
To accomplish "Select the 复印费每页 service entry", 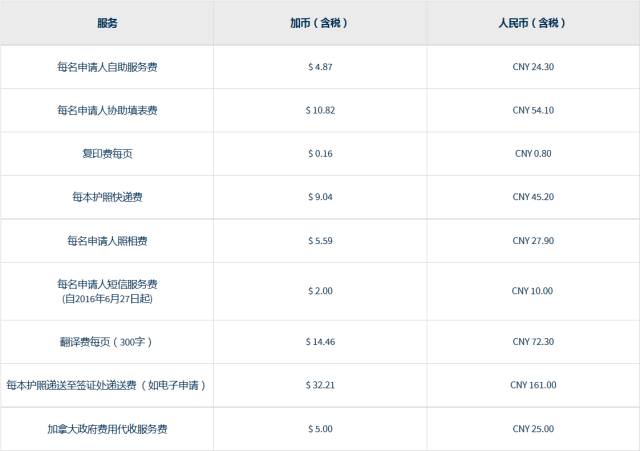I will click(x=106, y=153).
